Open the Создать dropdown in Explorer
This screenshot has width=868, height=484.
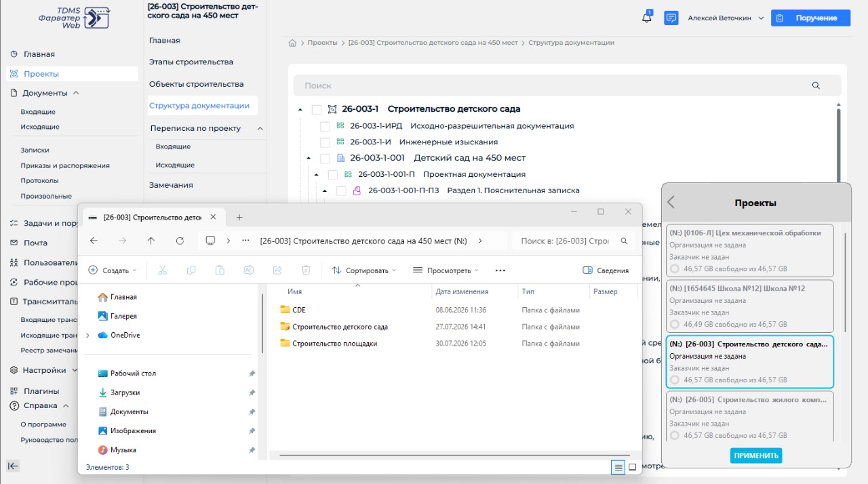(x=113, y=270)
